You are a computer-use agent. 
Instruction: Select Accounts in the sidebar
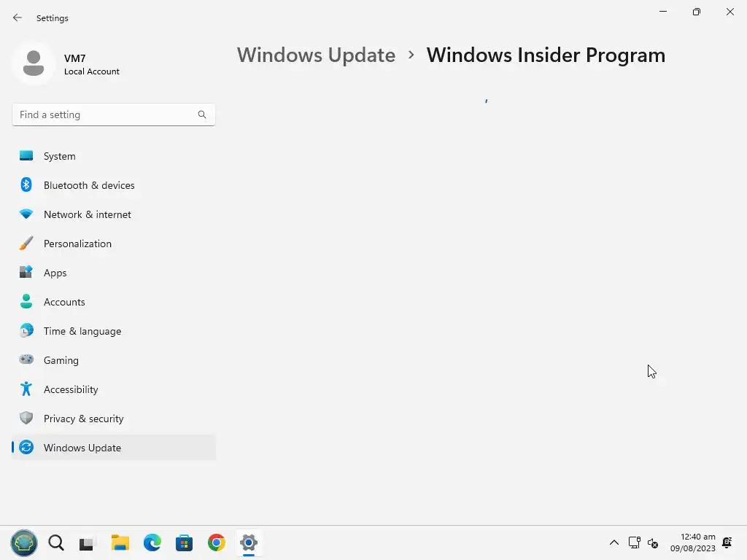(113, 302)
